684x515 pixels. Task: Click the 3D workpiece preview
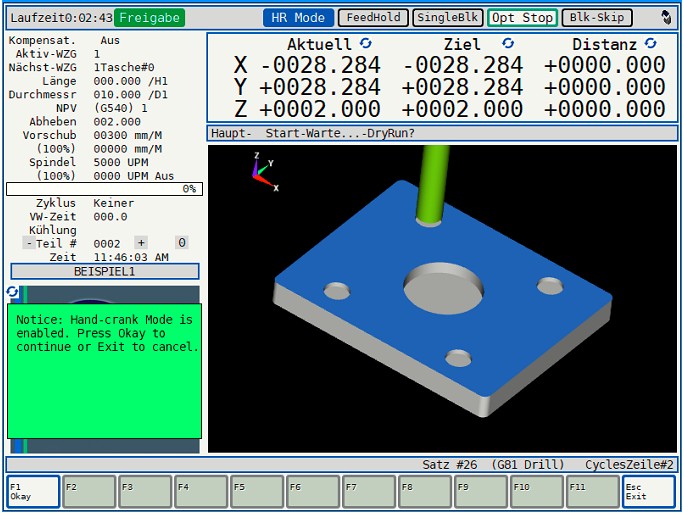[442, 299]
